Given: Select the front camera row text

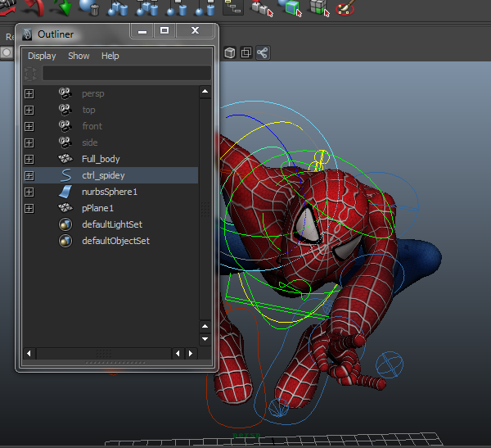Looking at the screenshot, I should [x=92, y=126].
